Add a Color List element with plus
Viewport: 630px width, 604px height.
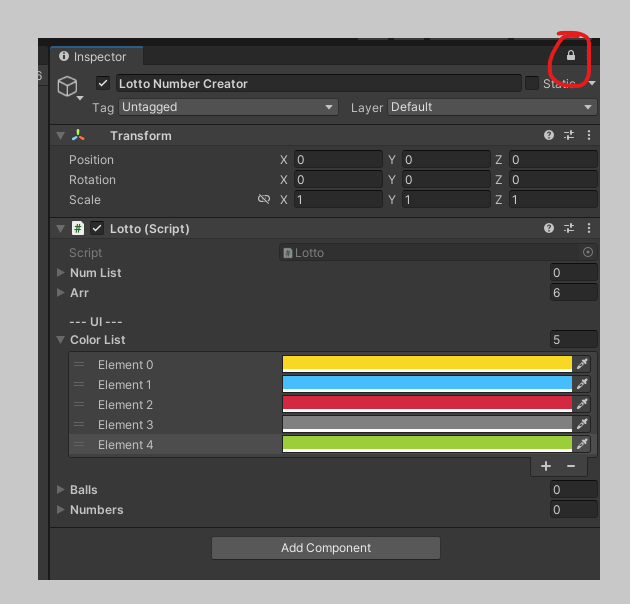click(x=546, y=466)
